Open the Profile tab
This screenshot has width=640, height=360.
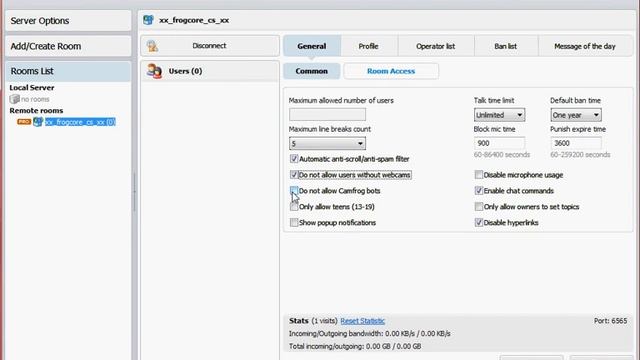[x=369, y=46]
